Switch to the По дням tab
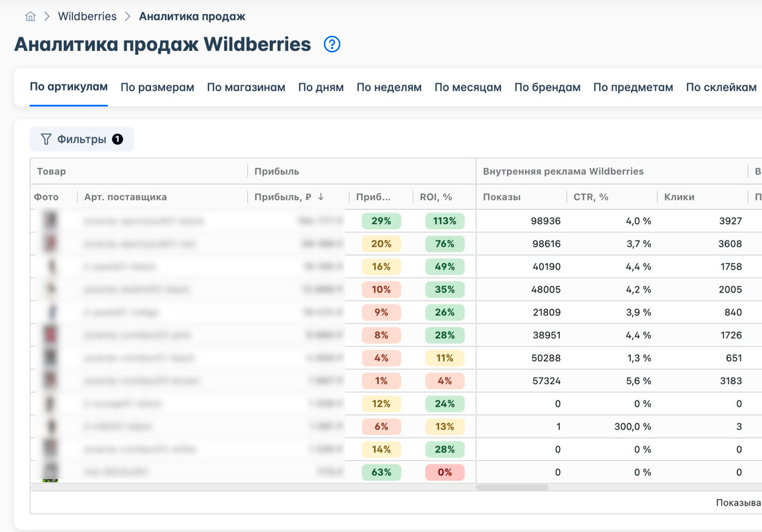This screenshot has height=532, width=762. 321,87
